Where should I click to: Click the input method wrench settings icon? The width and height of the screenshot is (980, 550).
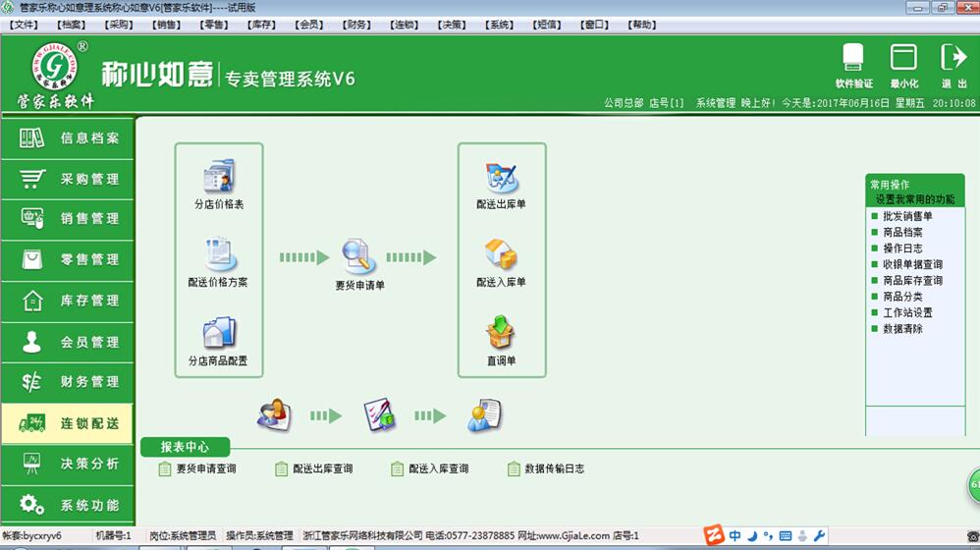(819, 535)
